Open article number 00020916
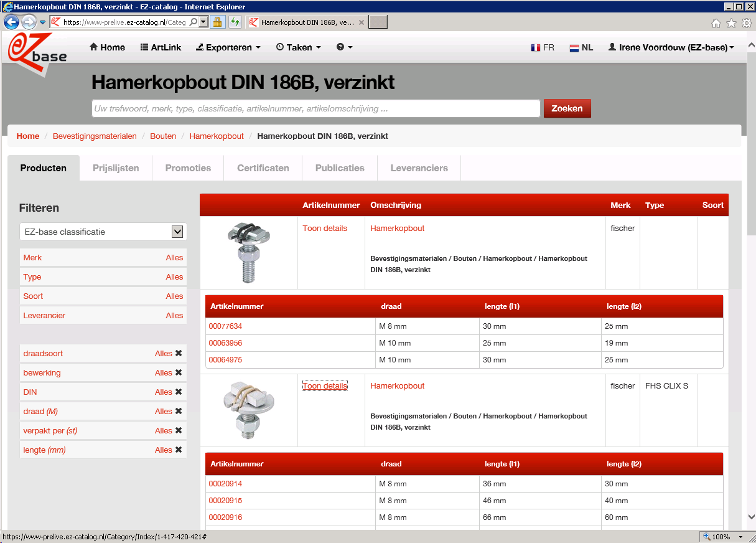756x543 pixels. click(225, 517)
